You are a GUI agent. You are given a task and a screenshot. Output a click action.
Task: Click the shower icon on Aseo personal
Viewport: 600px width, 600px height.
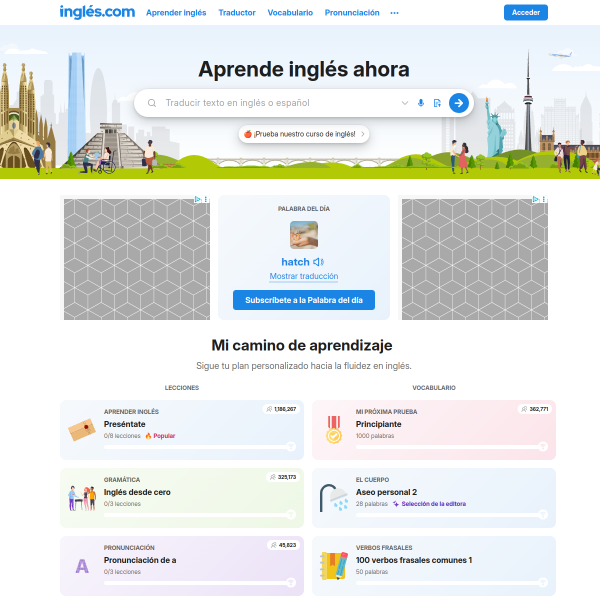click(334, 498)
